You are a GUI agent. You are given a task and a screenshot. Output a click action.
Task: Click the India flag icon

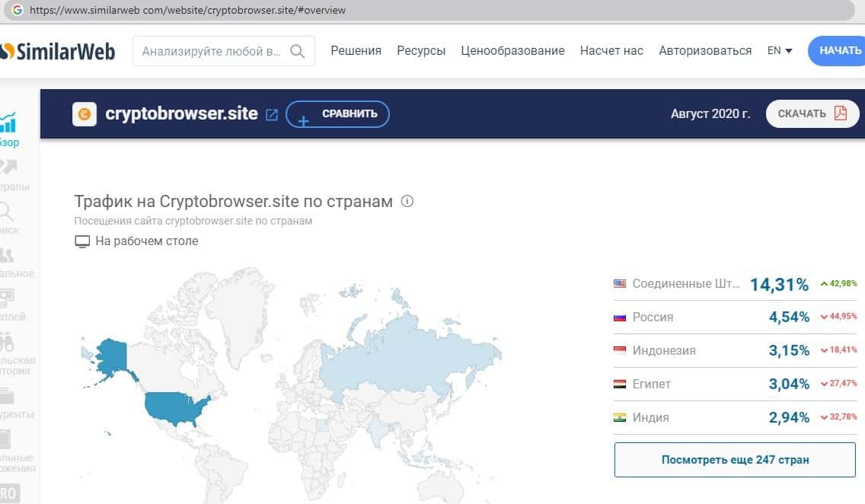point(620,417)
